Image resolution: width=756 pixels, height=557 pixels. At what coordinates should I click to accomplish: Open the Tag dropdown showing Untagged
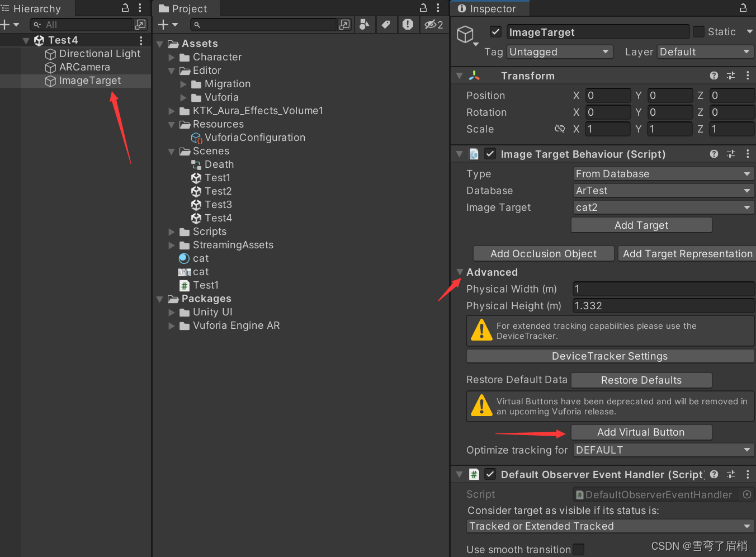click(560, 52)
